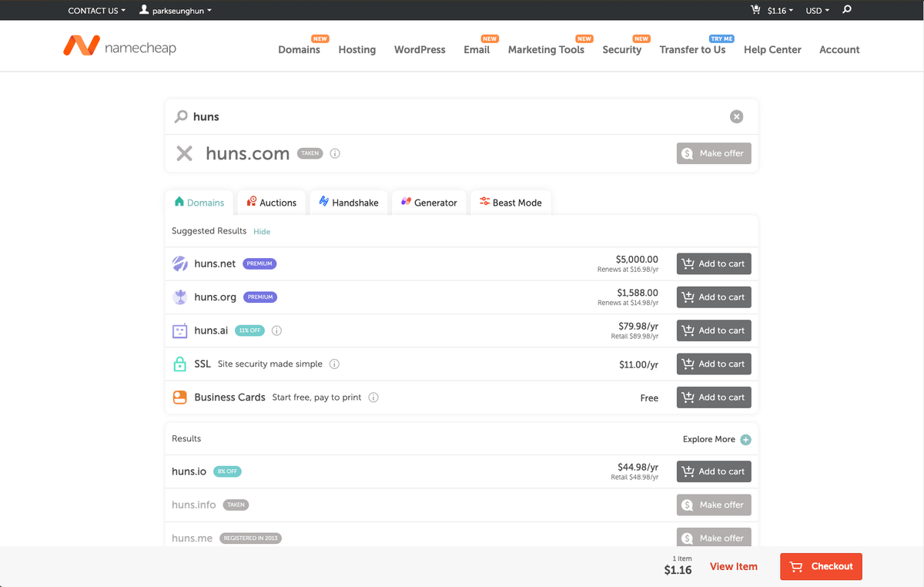Viewport: 924px width, 587px height.
Task: Switch to the Handshake tab
Action: point(349,203)
